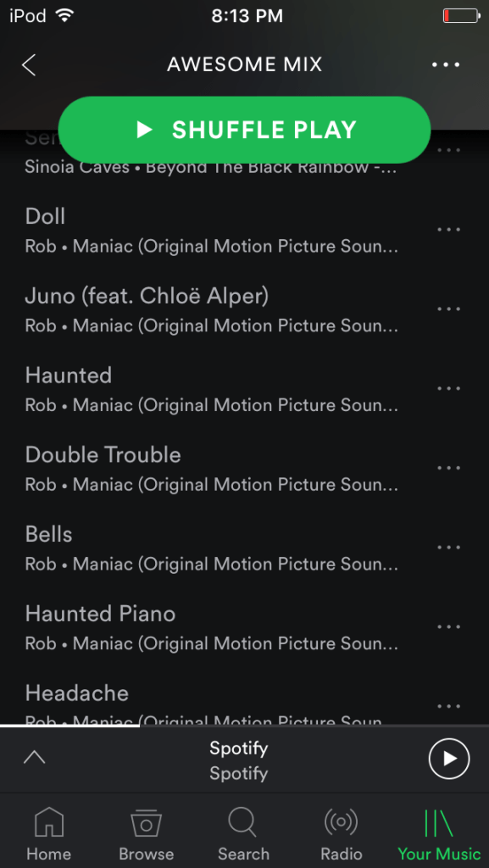The height and width of the screenshot is (868, 489).
Task: Open more options for the Bells track
Action: coord(448,548)
